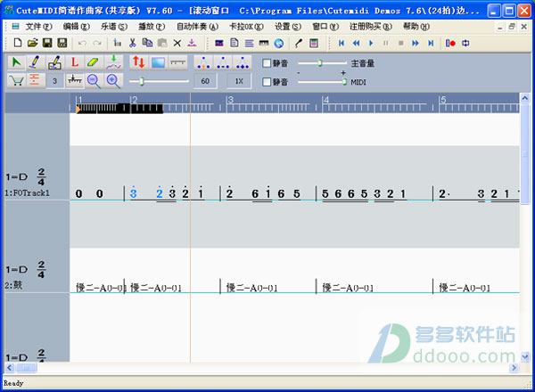Screen dimensions: 535x392
Task: Click the pause playback button
Action: (386, 43)
